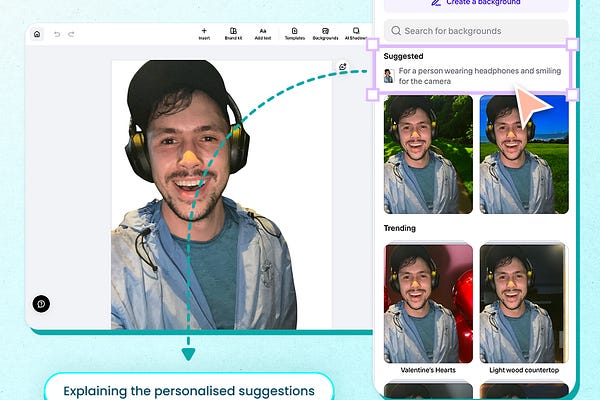600x400 pixels.
Task: Click the small person thumbnail under Suggested
Action: tap(389, 76)
